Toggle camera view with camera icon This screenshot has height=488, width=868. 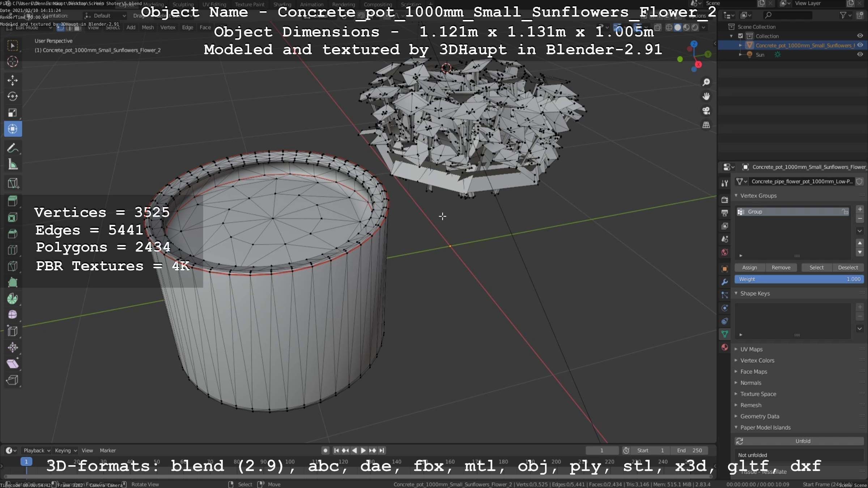706,111
